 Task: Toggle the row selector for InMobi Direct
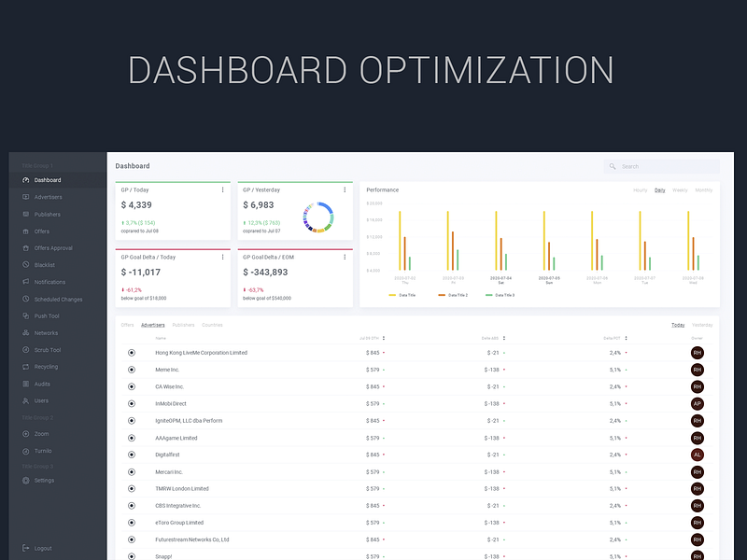[130, 403]
